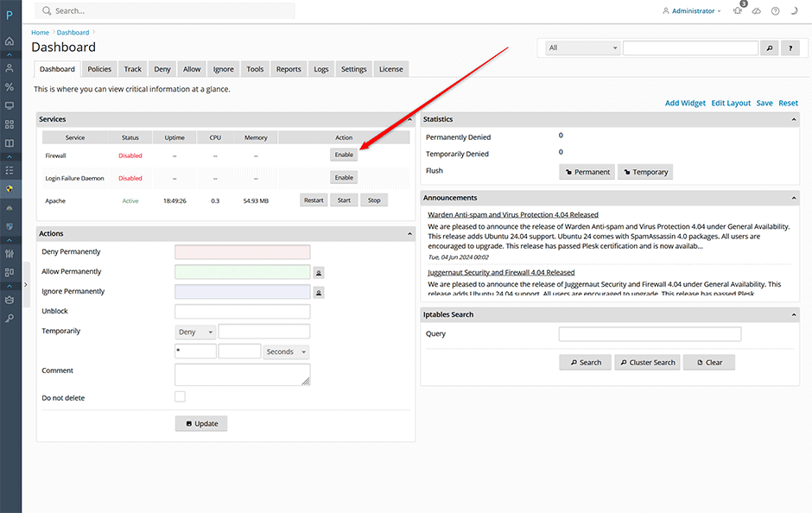Image resolution: width=812 pixels, height=513 pixels.
Task: Open the Allow tab
Action: click(192, 69)
